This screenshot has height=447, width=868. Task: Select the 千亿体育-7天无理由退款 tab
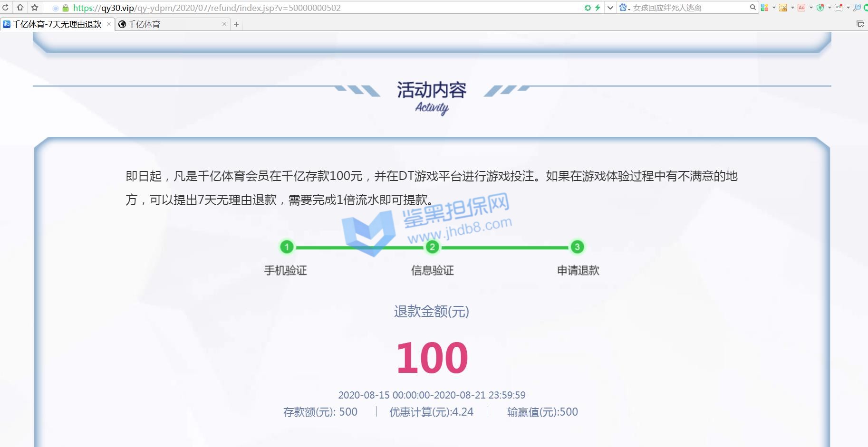[x=56, y=24]
